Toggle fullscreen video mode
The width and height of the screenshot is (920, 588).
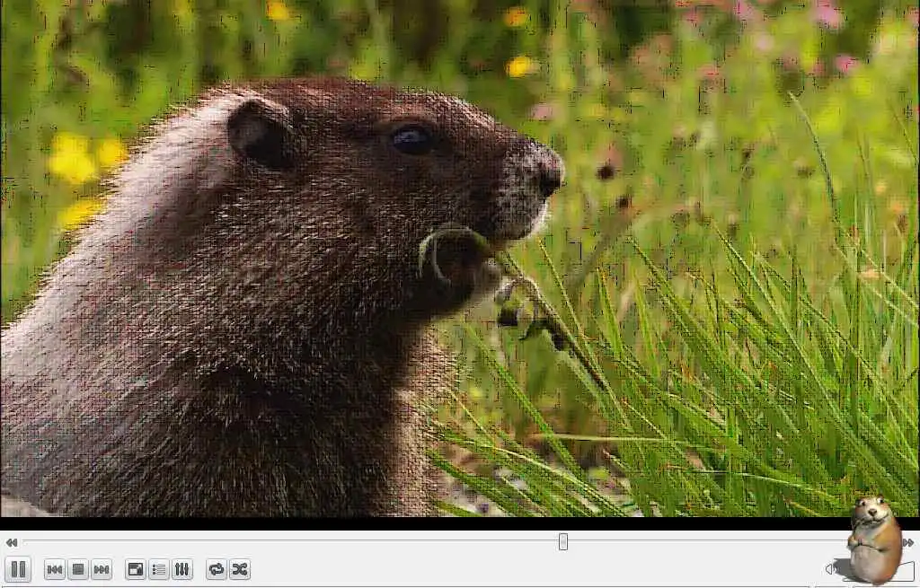(x=136, y=569)
